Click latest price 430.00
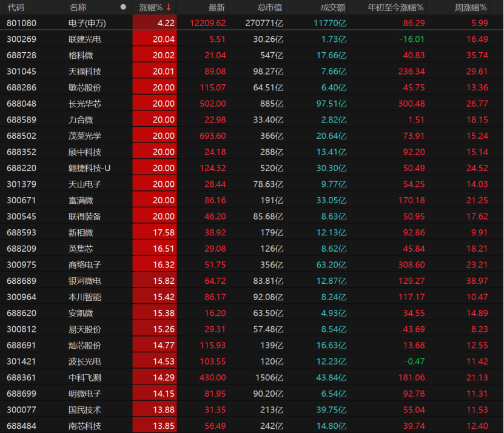Viewport: 504px width, 433px height. (213, 377)
